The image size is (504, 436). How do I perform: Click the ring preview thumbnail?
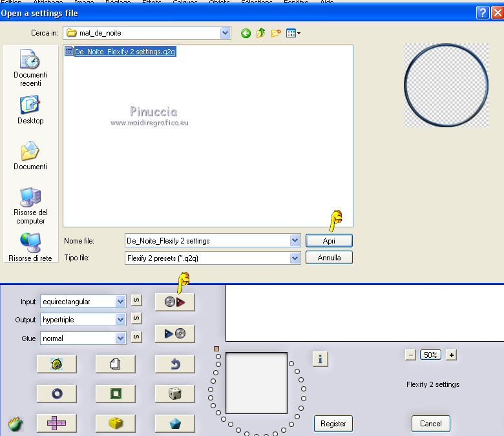446,85
